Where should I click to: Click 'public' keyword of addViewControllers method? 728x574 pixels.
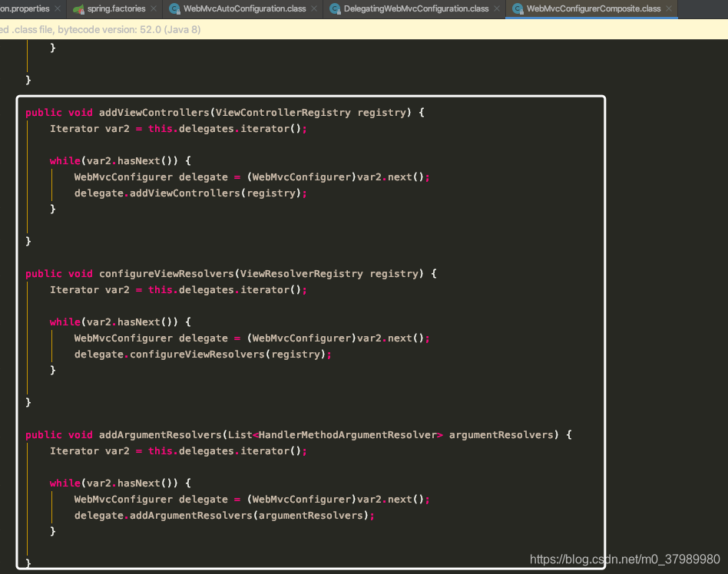click(x=44, y=113)
